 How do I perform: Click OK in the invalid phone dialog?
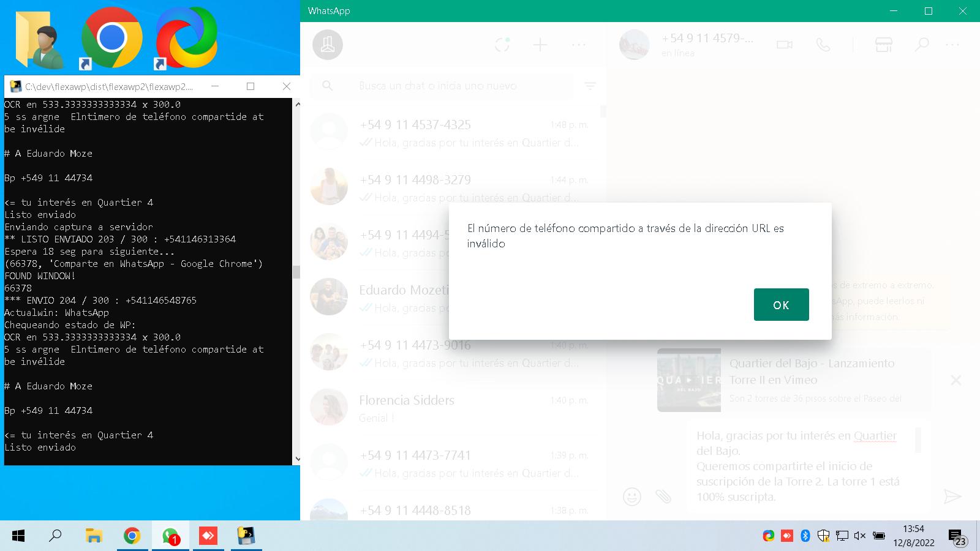[781, 304]
